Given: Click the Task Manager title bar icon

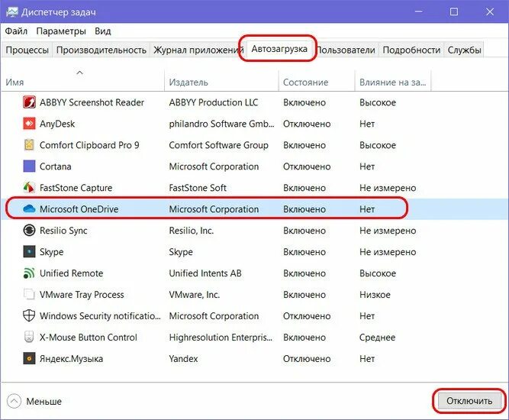Looking at the screenshot, I should coord(12,12).
